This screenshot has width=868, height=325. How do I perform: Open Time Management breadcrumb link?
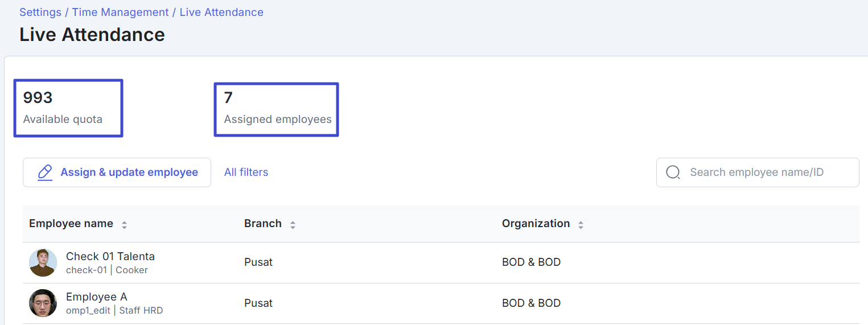pos(120,12)
